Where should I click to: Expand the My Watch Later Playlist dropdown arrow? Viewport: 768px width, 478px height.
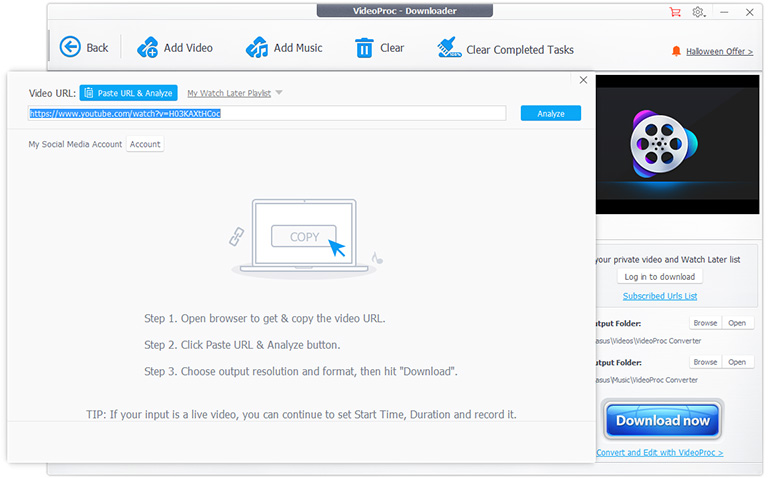279,93
